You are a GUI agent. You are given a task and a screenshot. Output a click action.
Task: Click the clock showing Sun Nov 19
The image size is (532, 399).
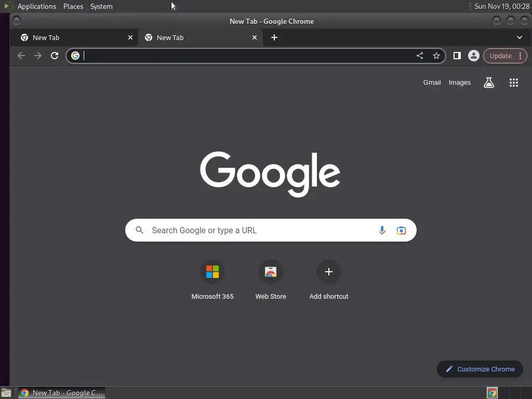[x=502, y=6]
